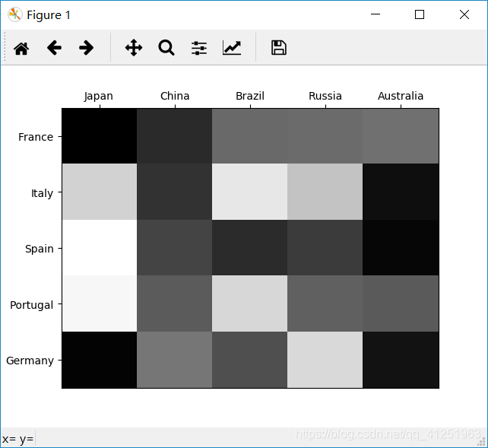Click the Russia column label
Image resolution: width=488 pixels, height=448 pixels.
pos(325,96)
